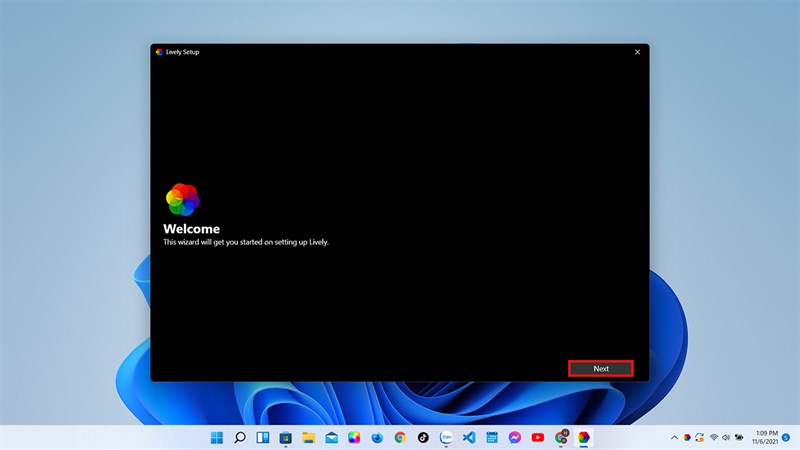Open TikTok from the taskbar
Screen dimensions: 800x450
point(423,437)
